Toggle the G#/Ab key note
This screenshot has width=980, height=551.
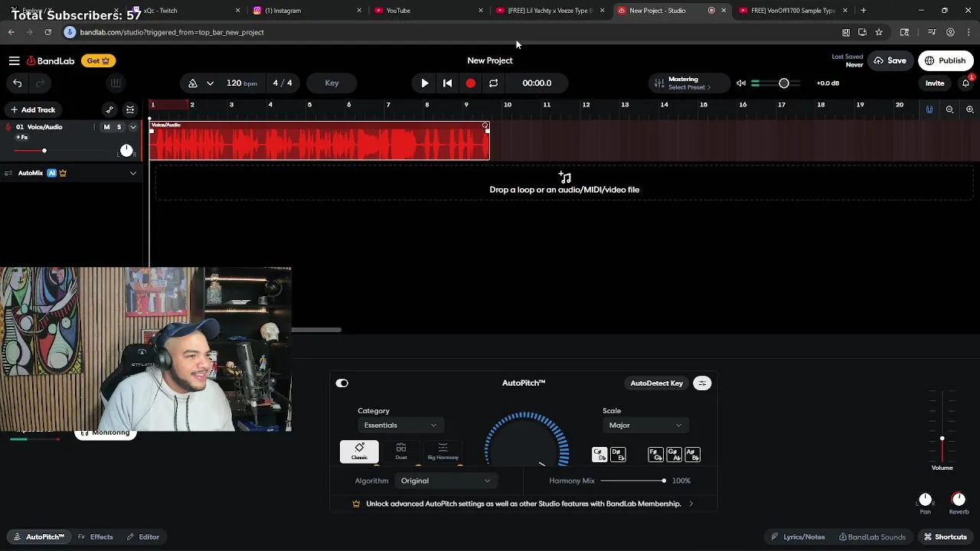[x=674, y=455]
